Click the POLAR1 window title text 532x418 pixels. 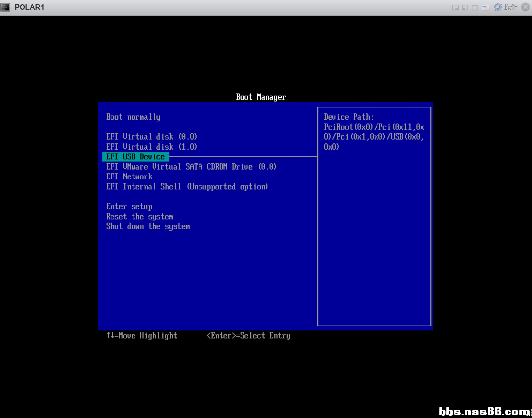point(29,7)
